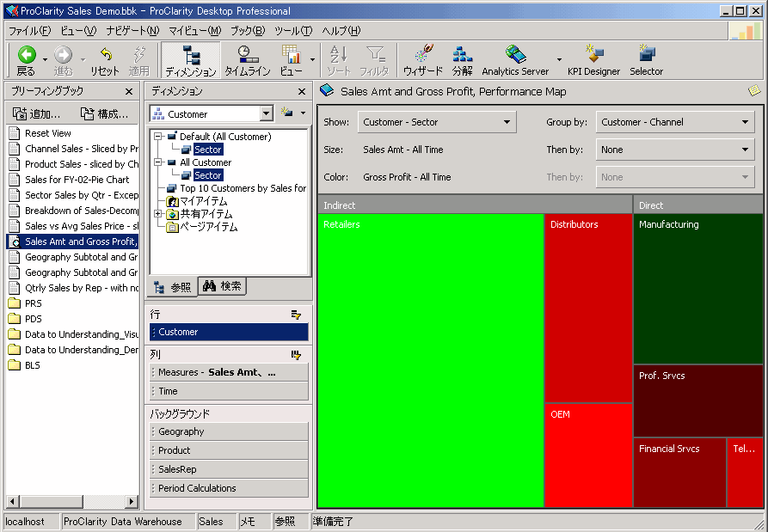Open the Page Items (ページアイテム) folder
The width and height of the screenshot is (768, 532).
[202, 227]
